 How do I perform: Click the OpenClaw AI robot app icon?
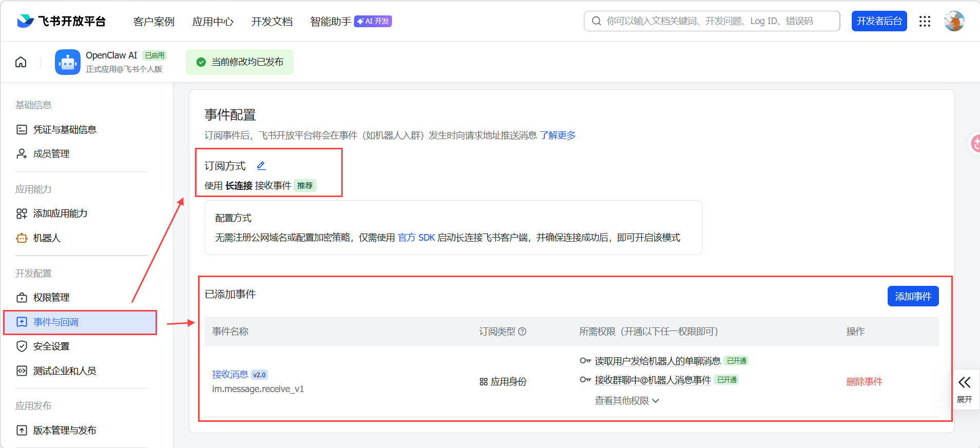pyautogui.click(x=68, y=62)
